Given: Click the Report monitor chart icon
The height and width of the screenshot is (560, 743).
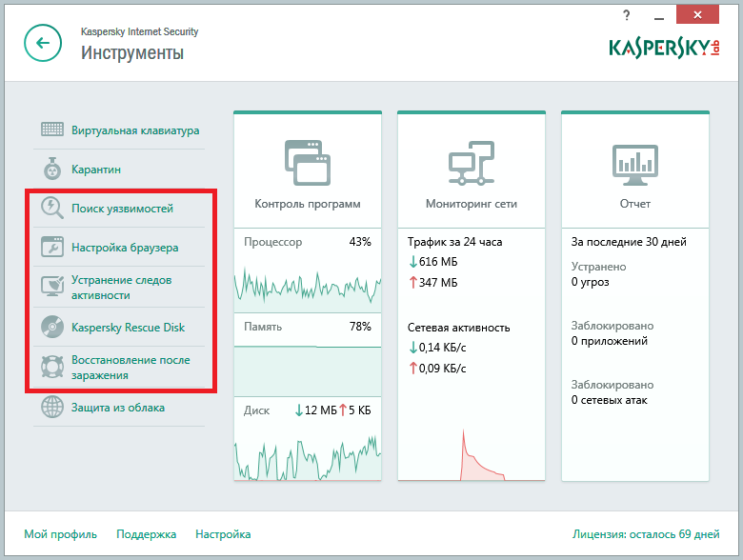Looking at the screenshot, I should (x=635, y=165).
